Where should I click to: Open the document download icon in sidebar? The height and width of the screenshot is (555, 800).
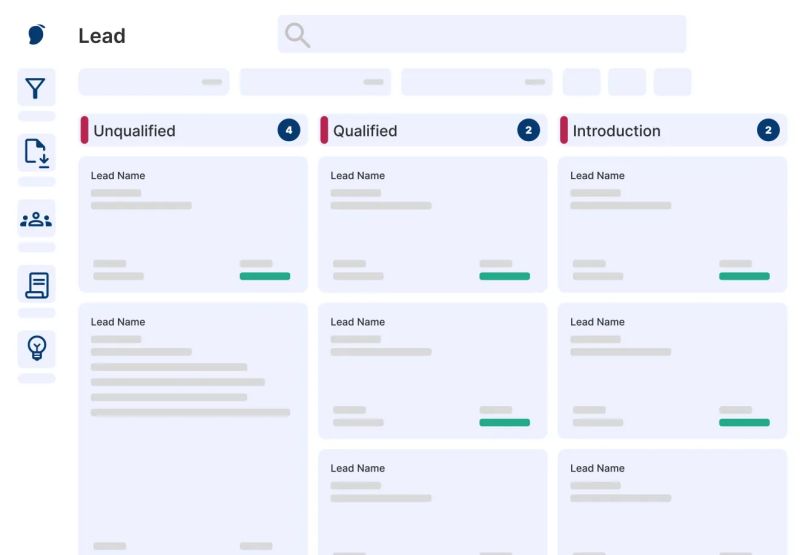[x=36, y=153]
